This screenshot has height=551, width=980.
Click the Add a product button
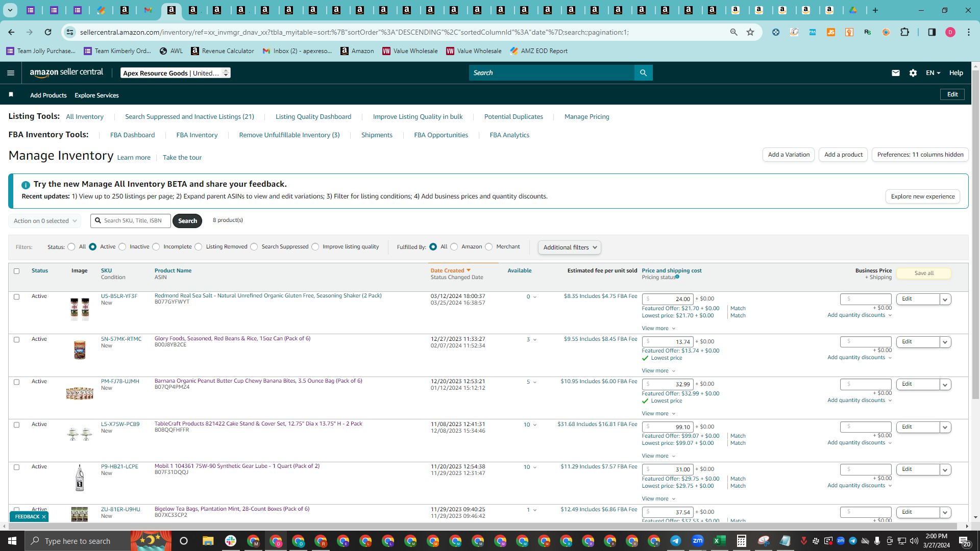coord(843,155)
